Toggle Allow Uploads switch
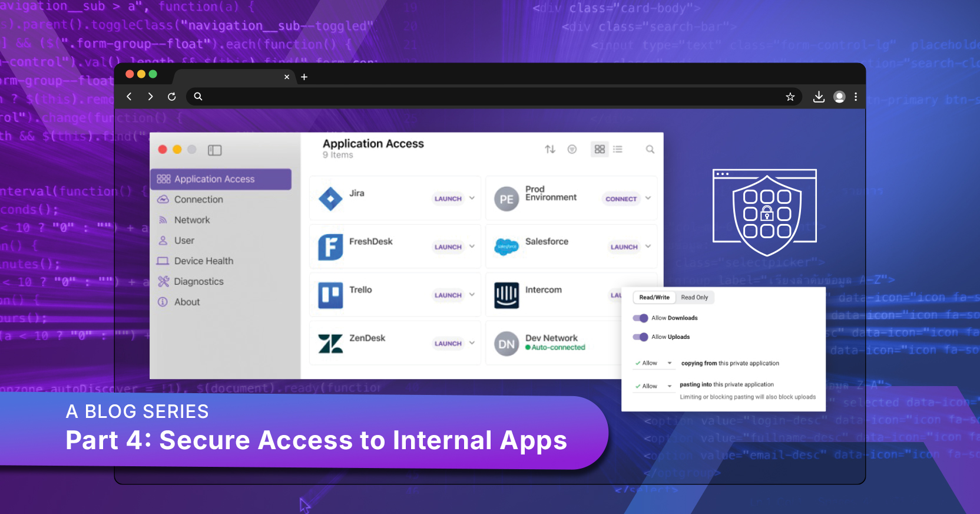Screen dimensions: 980x514 (x=640, y=337)
